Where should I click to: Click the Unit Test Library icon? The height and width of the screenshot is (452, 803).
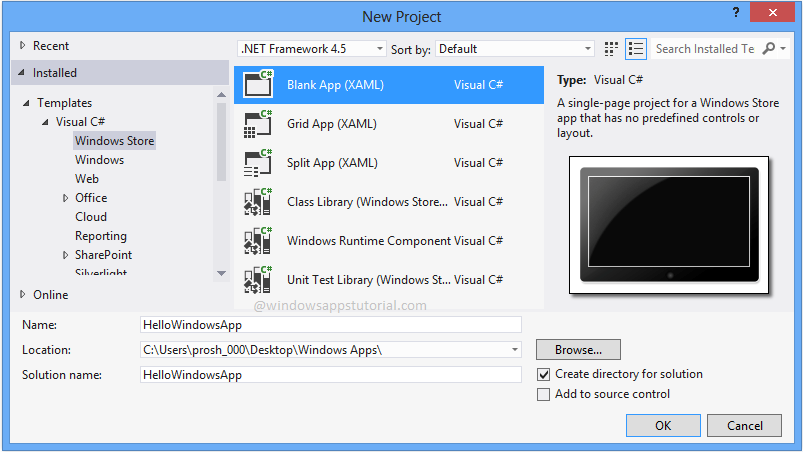click(259, 280)
